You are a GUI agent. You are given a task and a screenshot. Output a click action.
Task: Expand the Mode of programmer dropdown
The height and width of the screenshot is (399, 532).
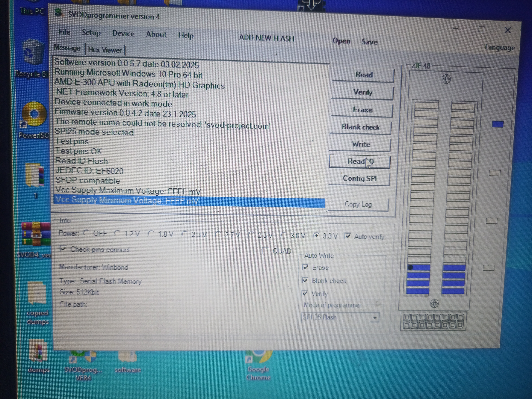[375, 317]
